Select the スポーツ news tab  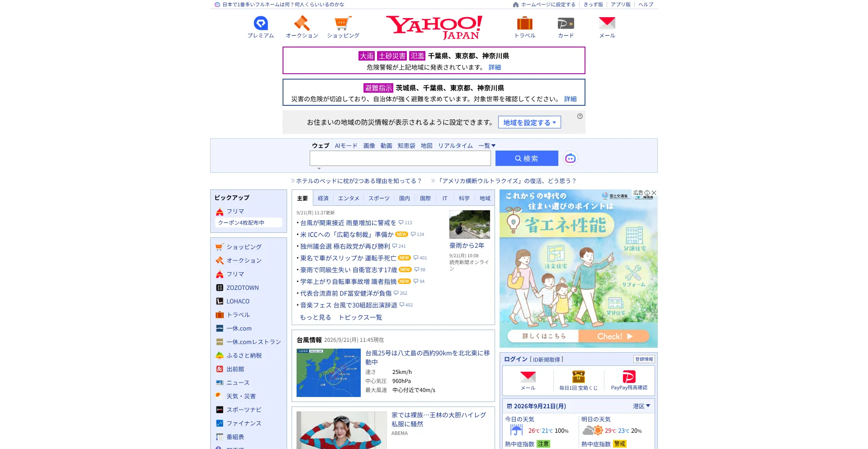click(x=379, y=198)
